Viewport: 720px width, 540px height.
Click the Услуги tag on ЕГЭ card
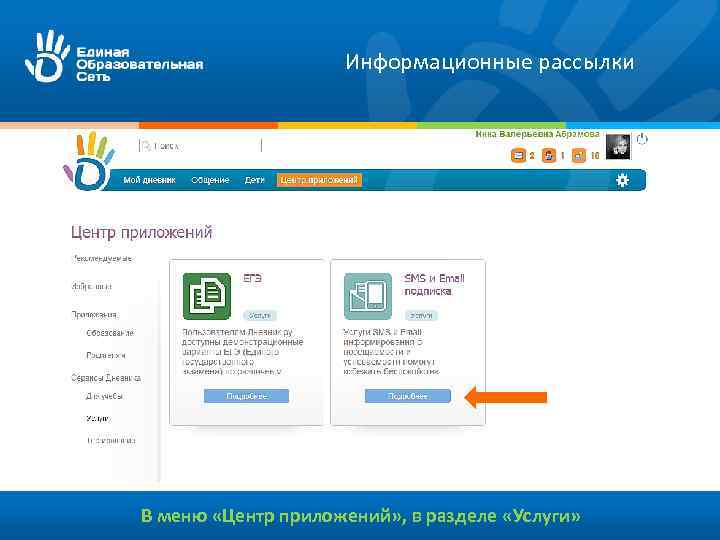259,315
